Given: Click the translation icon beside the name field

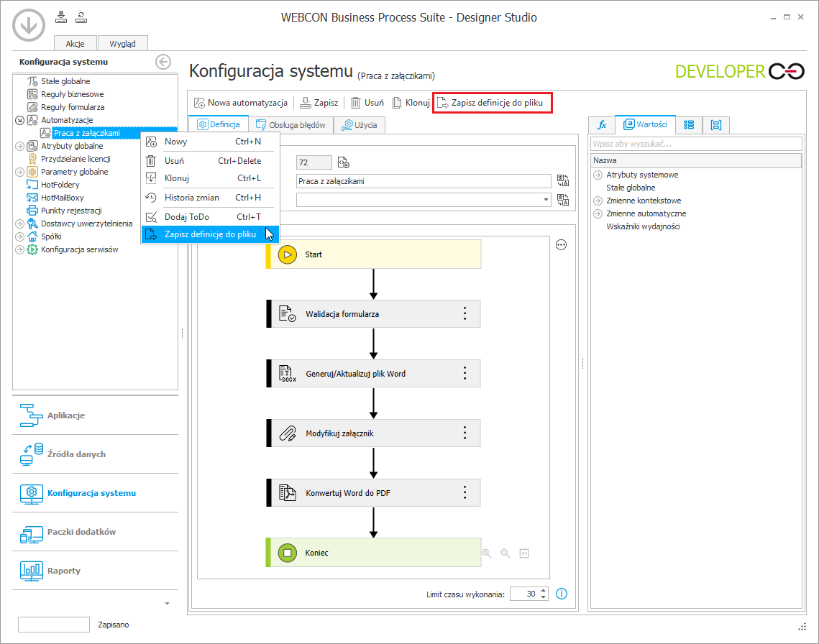Looking at the screenshot, I should (562, 180).
